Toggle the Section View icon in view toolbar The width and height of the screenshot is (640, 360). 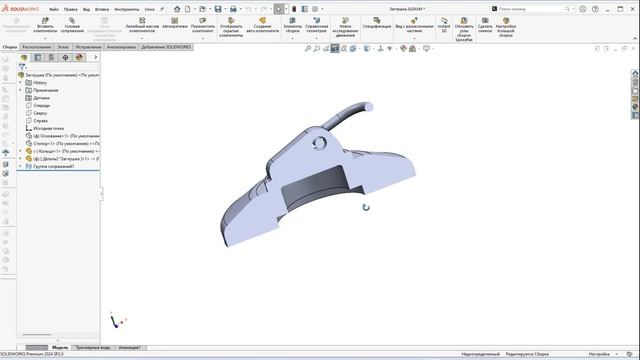[x=335, y=49]
